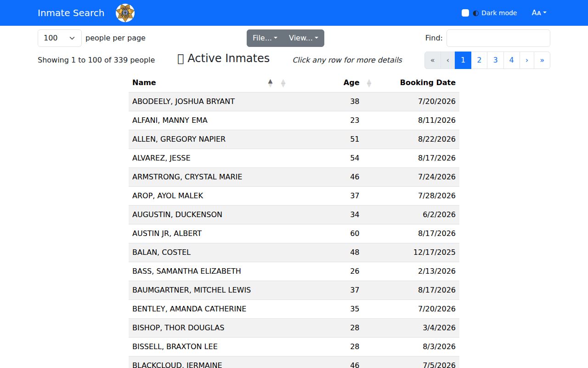Go to page 4 of results

tap(511, 60)
